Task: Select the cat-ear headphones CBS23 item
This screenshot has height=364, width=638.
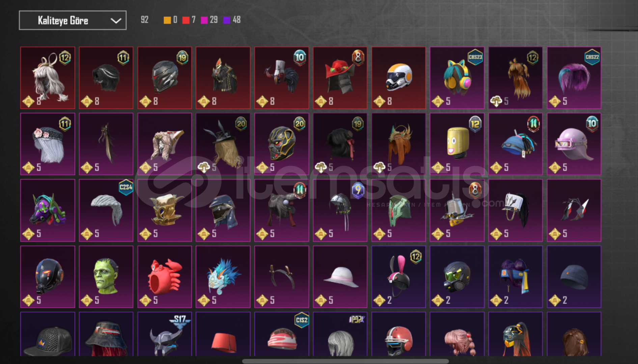Action: point(457,78)
